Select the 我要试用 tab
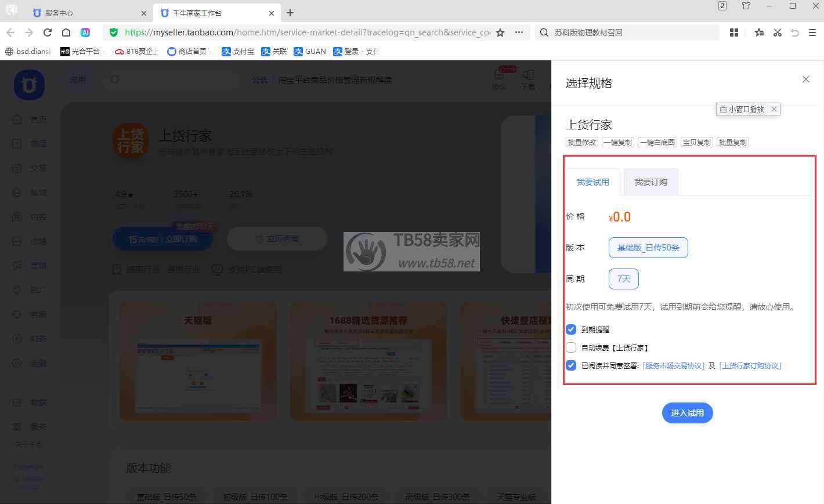Image resolution: width=824 pixels, height=504 pixels. (593, 182)
